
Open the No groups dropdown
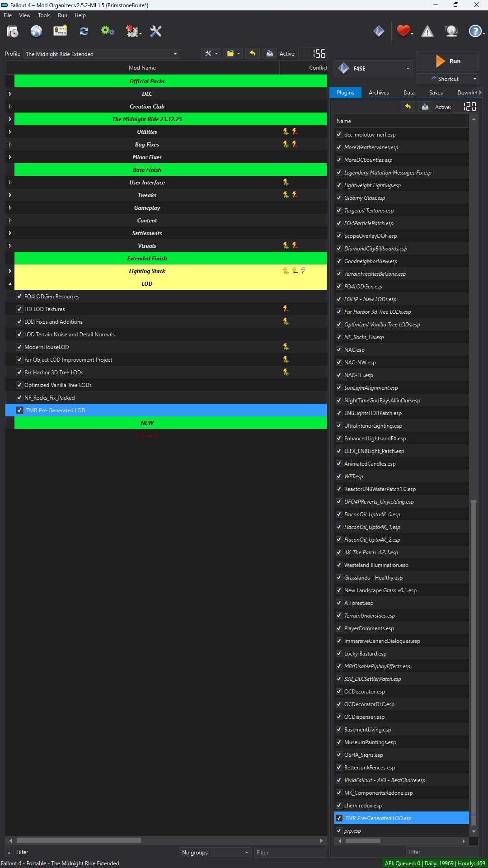215,852
